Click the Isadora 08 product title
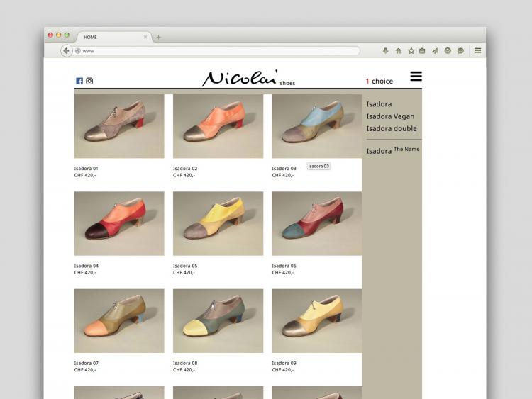The image size is (532, 399). pyautogui.click(x=185, y=363)
